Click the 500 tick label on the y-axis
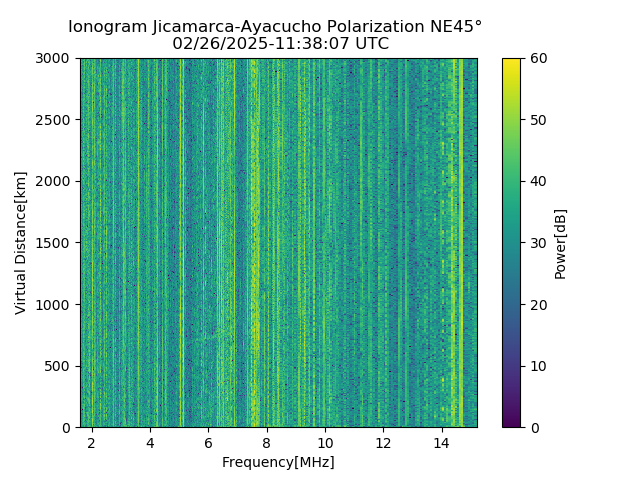This screenshot has width=640, height=480. [57, 366]
